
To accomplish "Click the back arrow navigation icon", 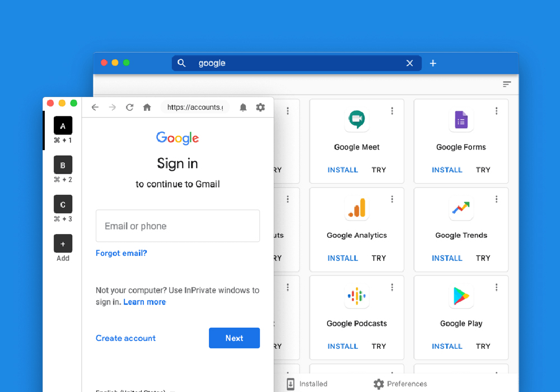I will pos(95,108).
